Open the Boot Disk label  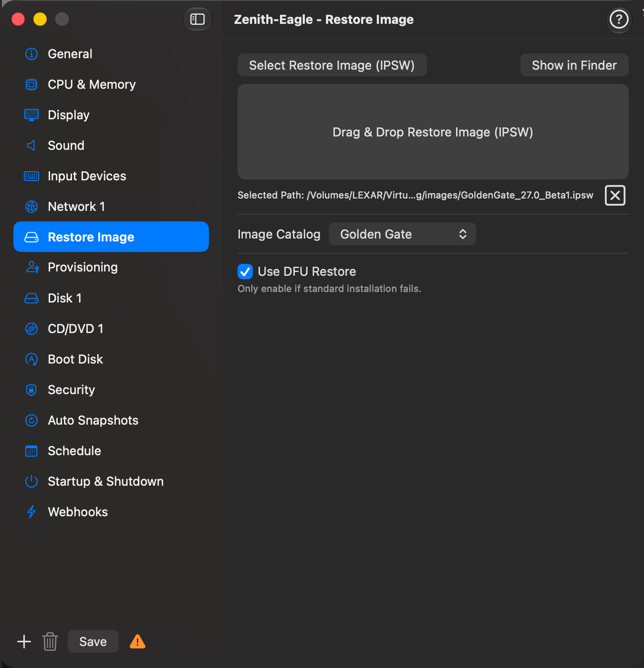point(75,359)
